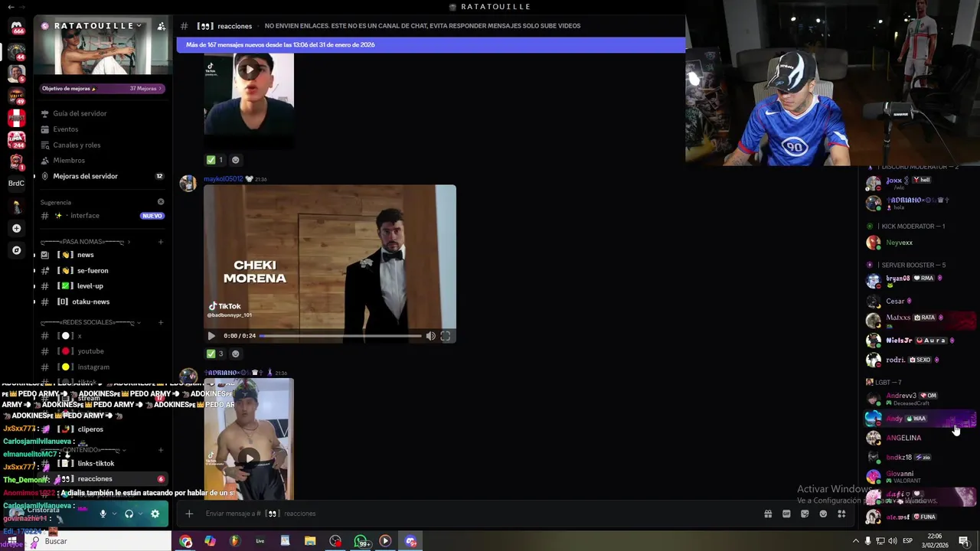The image size is (980, 551).
Task: Jump to new messages banner
Action: (430, 44)
